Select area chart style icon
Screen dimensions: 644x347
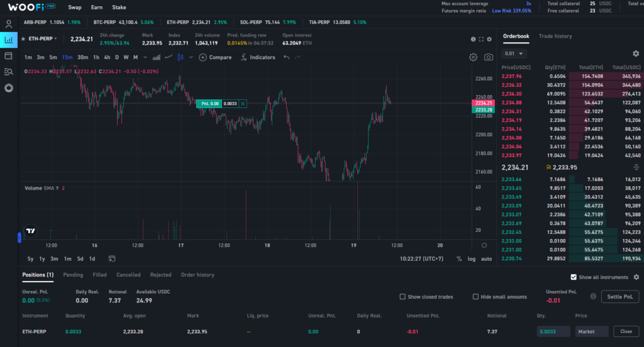tap(157, 57)
